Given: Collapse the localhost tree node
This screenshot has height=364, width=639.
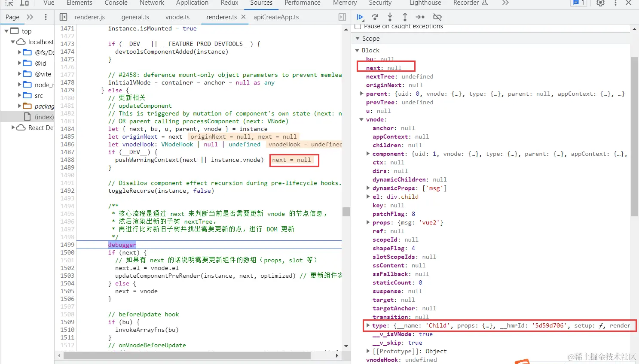Looking at the screenshot, I should 13,42.
